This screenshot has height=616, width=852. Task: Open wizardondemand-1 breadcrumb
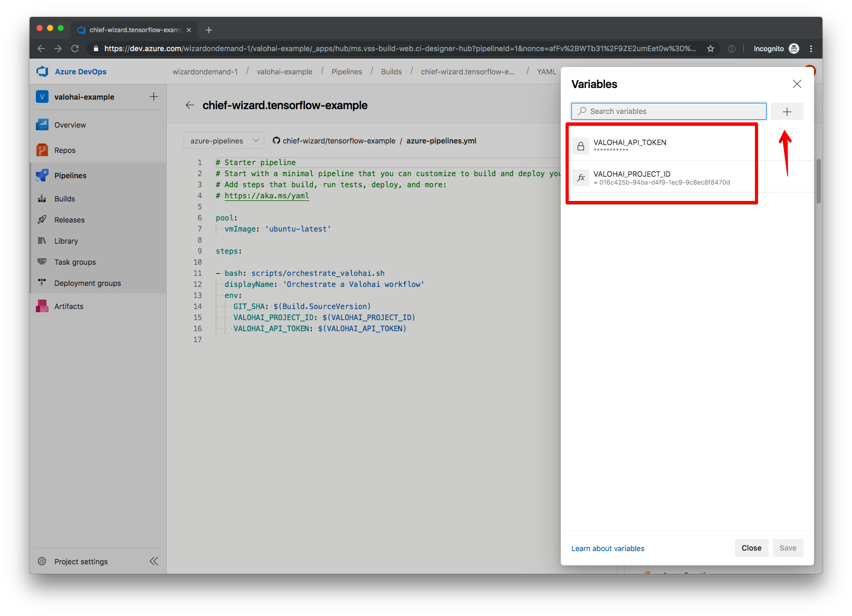(x=205, y=72)
